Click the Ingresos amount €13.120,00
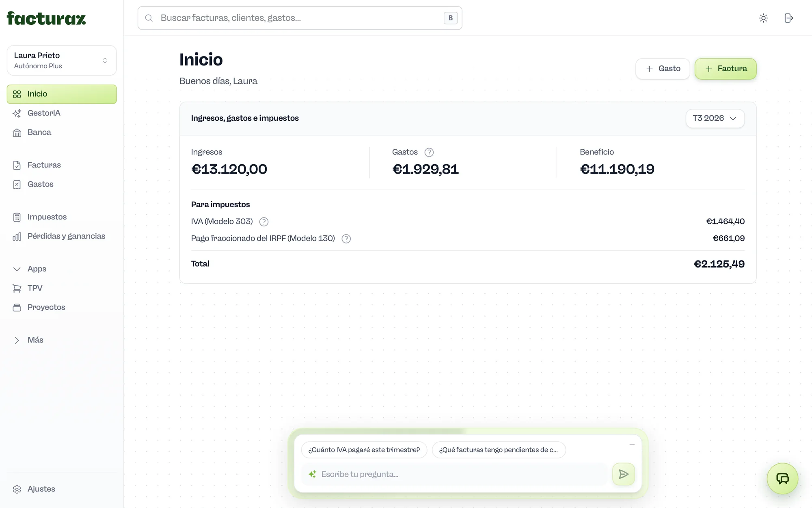Image resolution: width=812 pixels, height=508 pixels. tap(229, 169)
